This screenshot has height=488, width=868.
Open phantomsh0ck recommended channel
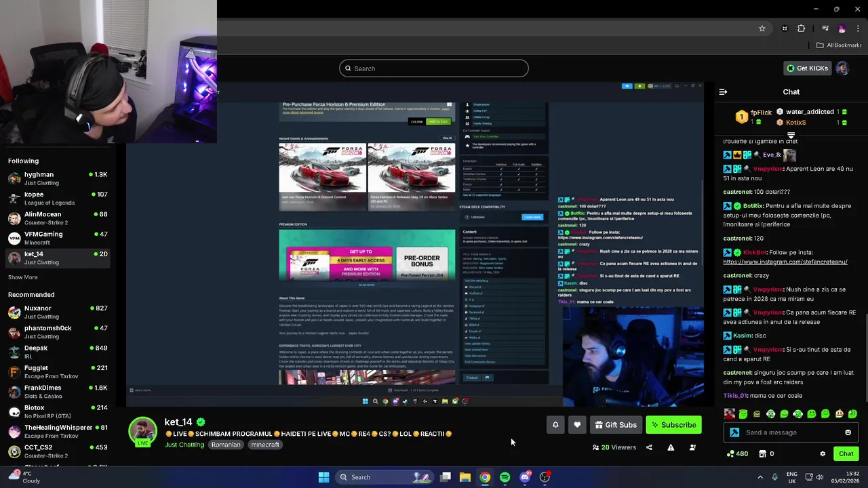tap(58, 332)
